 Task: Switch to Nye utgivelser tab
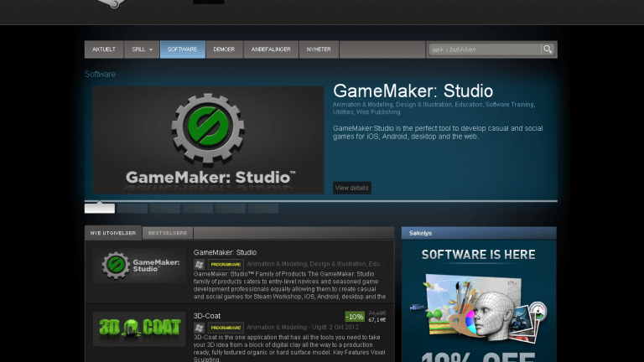click(113, 233)
